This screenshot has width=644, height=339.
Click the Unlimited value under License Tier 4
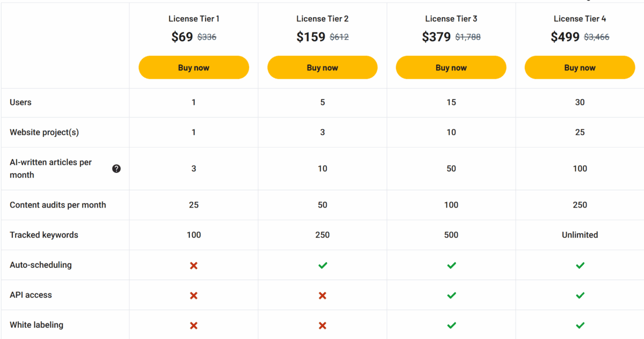pyautogui.click(x=580, y=235)
